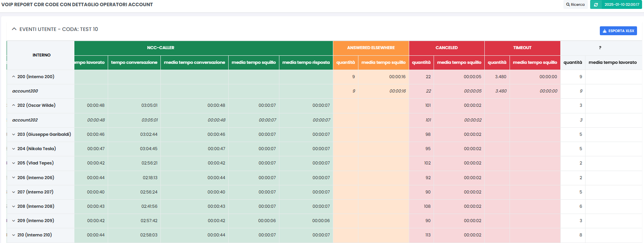
Task: Click the refresh icon next to the timestamp
Action: 596,5
